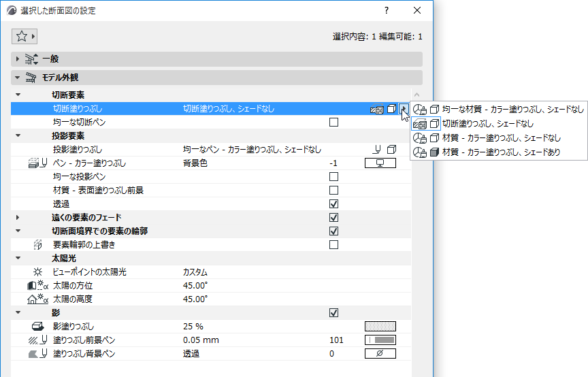Click the 太陽の方位 45.00° value

tap(195, 285)
